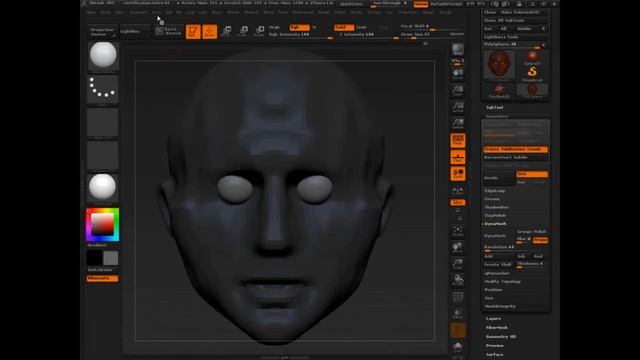Click the Move view icon in right shelf

(458, 247)
